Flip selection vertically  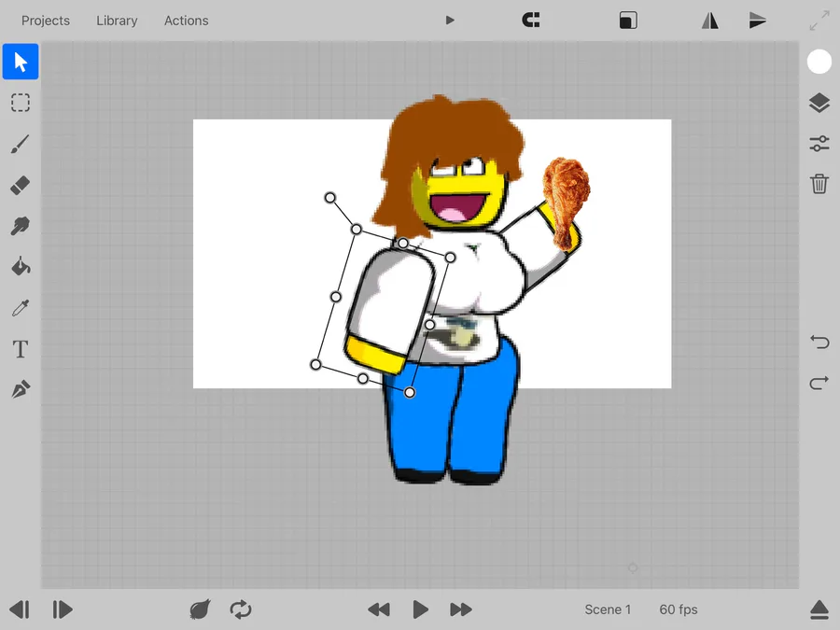tap(758, 21)
